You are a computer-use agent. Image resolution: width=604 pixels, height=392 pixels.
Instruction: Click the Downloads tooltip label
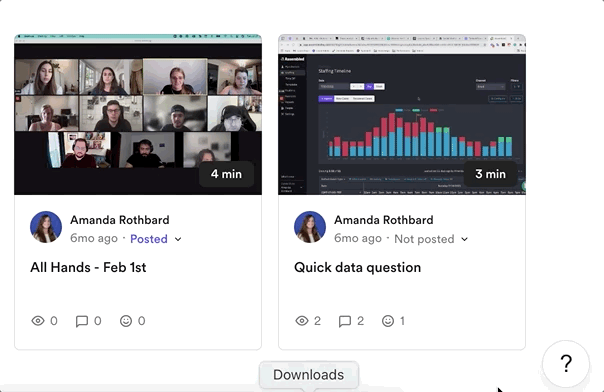coord(309,375)
